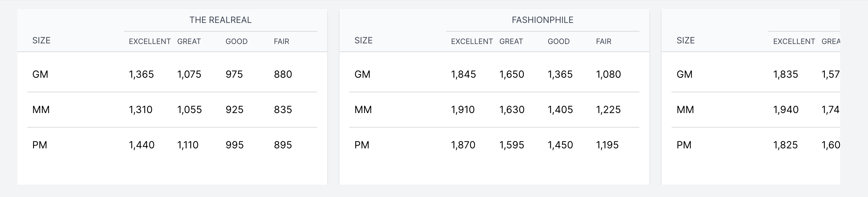Select the MM row in Fashionphile table
The height and width of the screenshot is (197, 868).
494,109
